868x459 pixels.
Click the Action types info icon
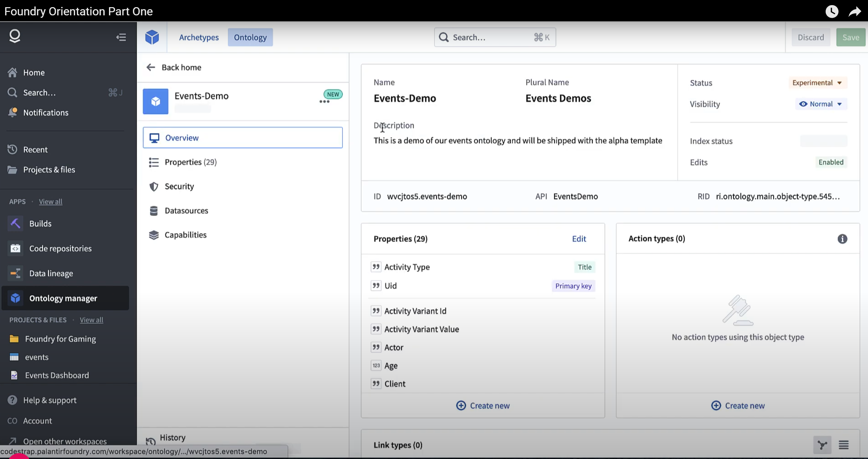(842, 239)
